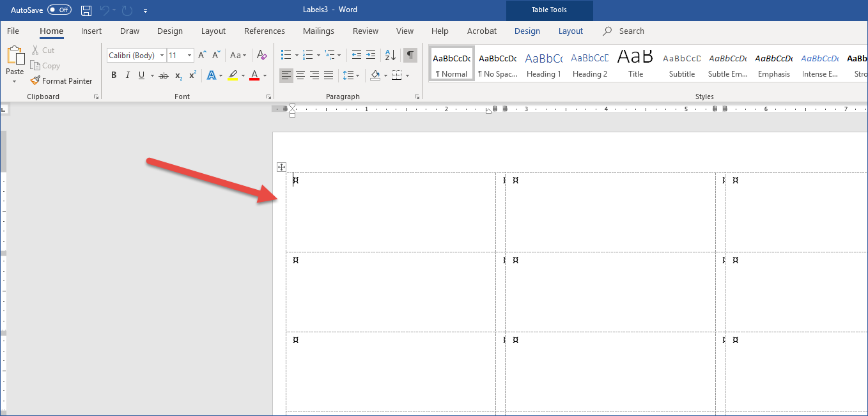This screenshot has width=868, height=416.
Task: Click the Increase Indent icon
Action: click(x=371, y=56)
